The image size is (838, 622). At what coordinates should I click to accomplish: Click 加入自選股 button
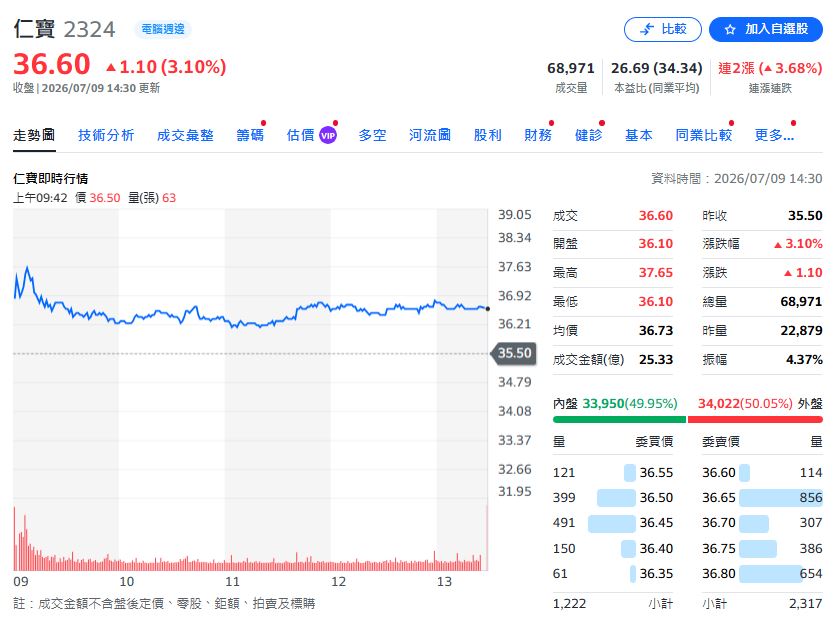(x=766, y=29)
